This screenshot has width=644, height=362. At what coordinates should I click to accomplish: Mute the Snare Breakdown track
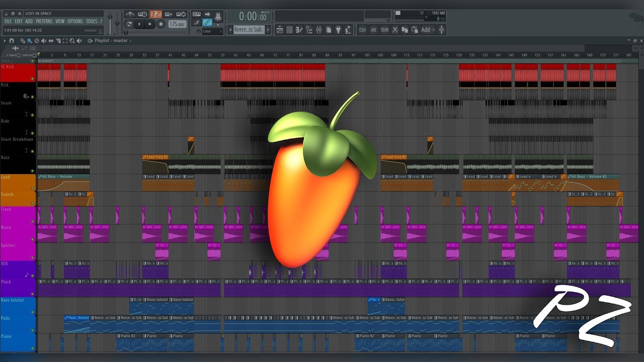pos(33,151)
